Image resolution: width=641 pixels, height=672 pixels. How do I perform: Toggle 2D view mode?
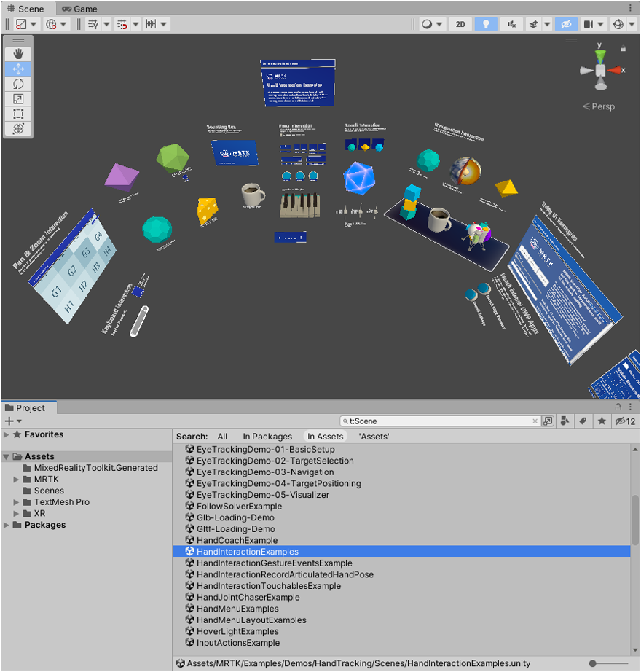pos(460,24)
